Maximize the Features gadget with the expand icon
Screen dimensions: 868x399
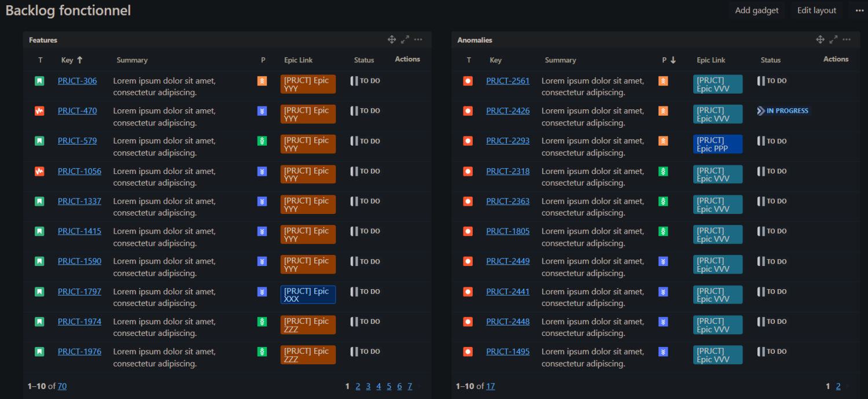(x=405, y=40)
